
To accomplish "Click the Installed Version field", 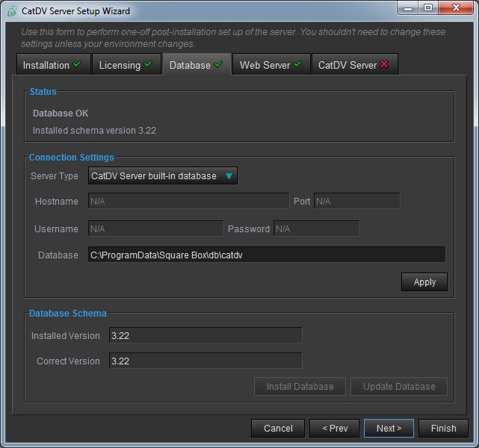I will coord(205,335).
